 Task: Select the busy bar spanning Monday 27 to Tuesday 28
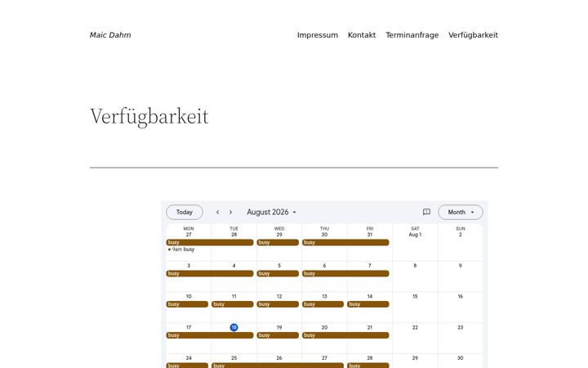pyautogui.click(x=210, y=243)
